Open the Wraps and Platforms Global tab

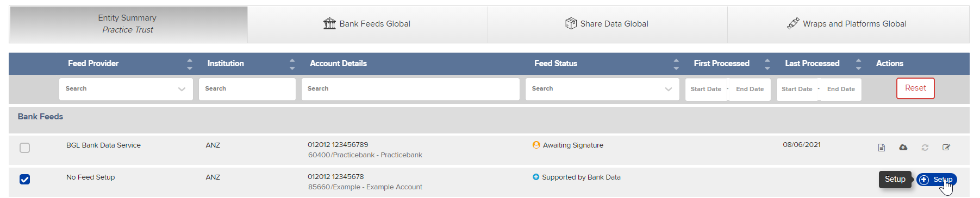[x=848, y=24]
